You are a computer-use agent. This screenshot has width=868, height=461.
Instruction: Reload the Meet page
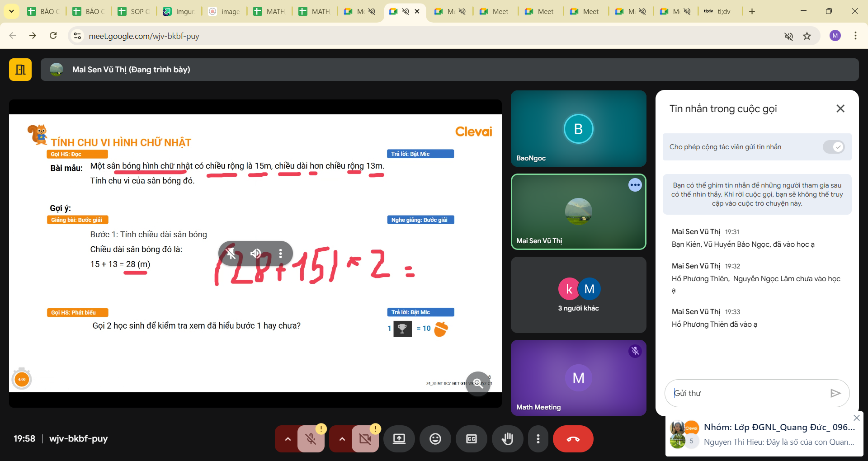pos(53,36)
